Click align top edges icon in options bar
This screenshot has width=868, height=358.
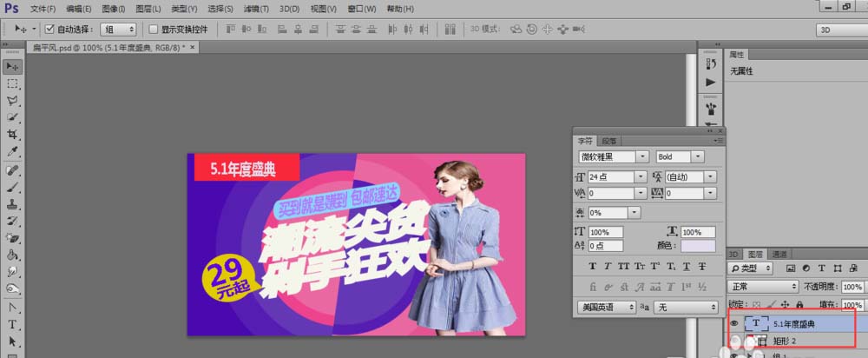[x=232, y=29]
